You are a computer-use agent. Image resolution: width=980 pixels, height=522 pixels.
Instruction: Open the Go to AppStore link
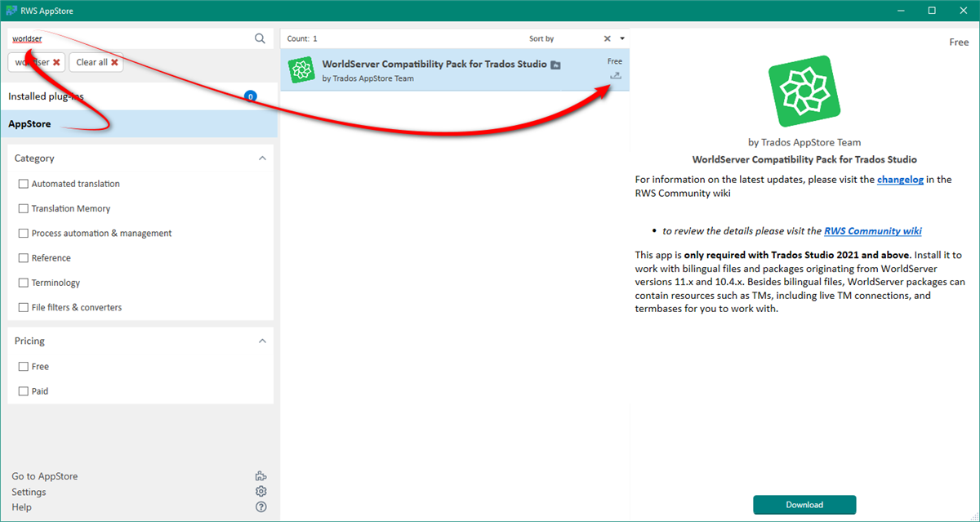(45, 476)
